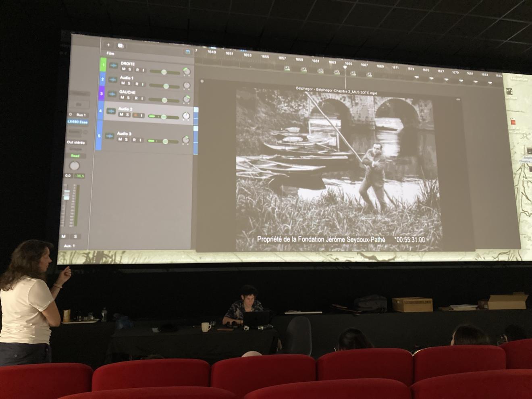Toggle input monitoring on GAUCHE track
532x399 pixels.
coord(141,98)
